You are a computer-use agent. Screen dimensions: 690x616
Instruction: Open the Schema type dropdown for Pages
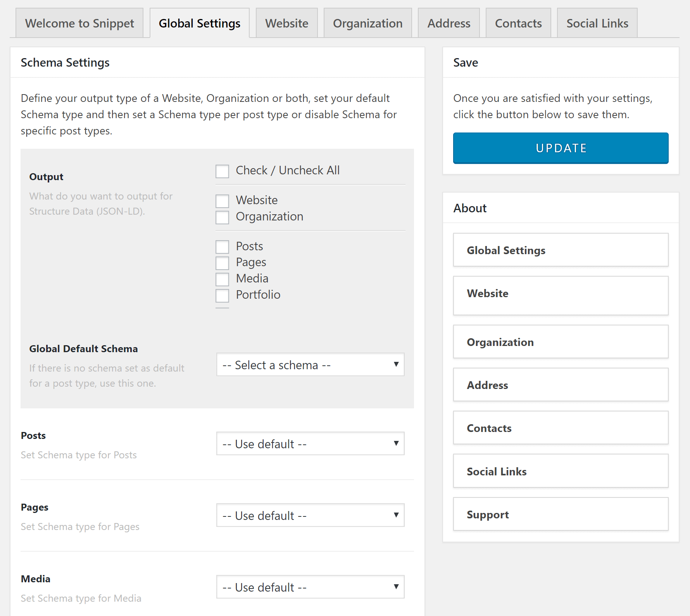[x=310, y=515]
